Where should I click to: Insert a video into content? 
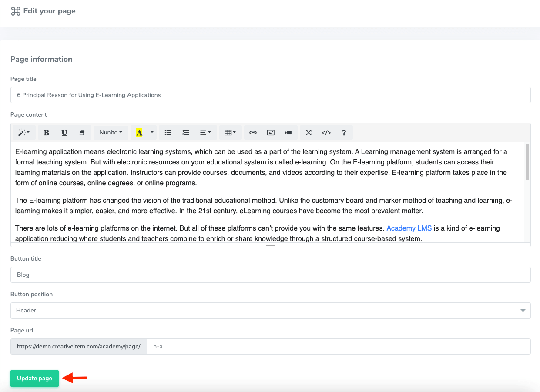click(288, 133)
